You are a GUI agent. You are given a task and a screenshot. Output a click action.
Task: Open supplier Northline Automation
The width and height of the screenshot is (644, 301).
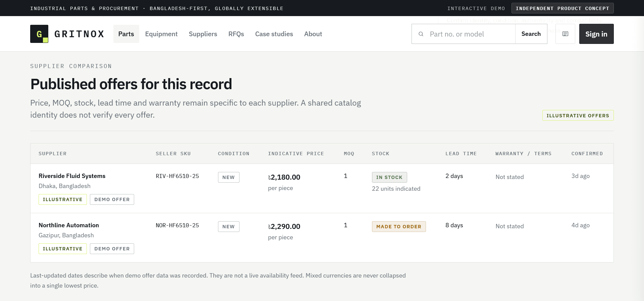[69, 225]
